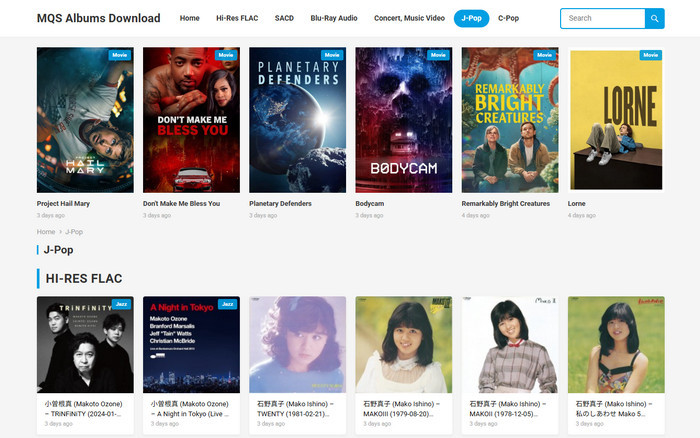The height and width of the screenshot is (438, 700).
Task: Click the Lorne title link
Action: [576, 204]
